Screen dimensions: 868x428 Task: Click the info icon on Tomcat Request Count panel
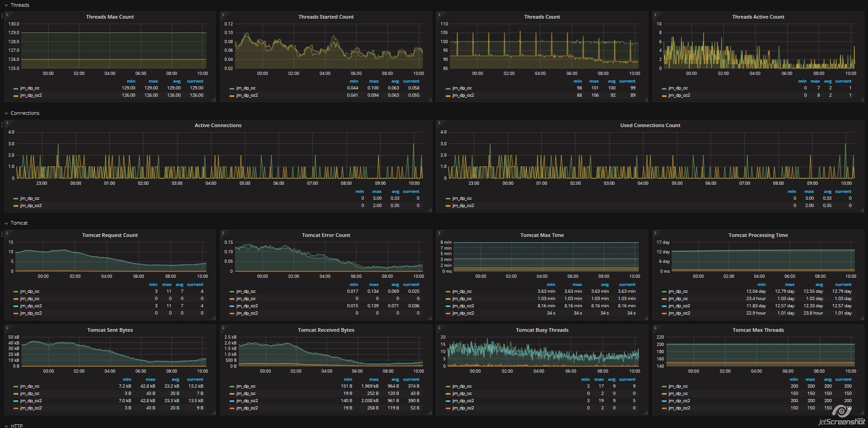(7, 233)
